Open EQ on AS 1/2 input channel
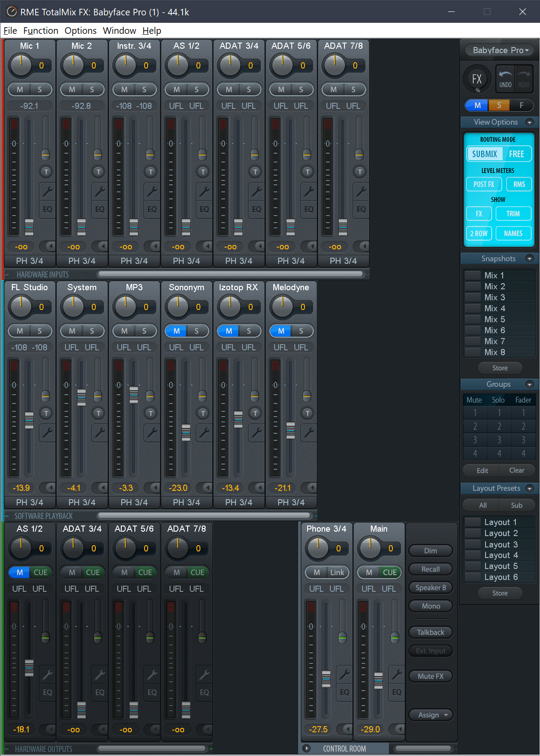 point(204,209)
